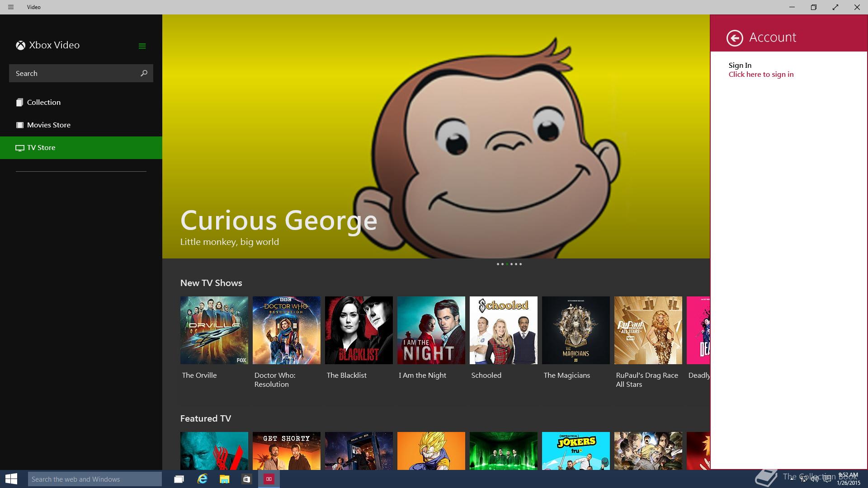Open the title bar hamburger menu
The width and height of the screenshot is (868, 488).
pos(11,7)
